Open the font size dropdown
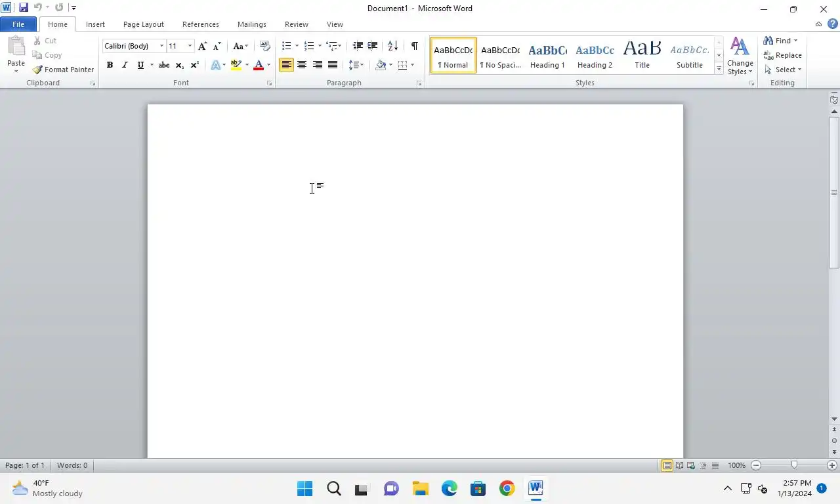 click(190, 46)
